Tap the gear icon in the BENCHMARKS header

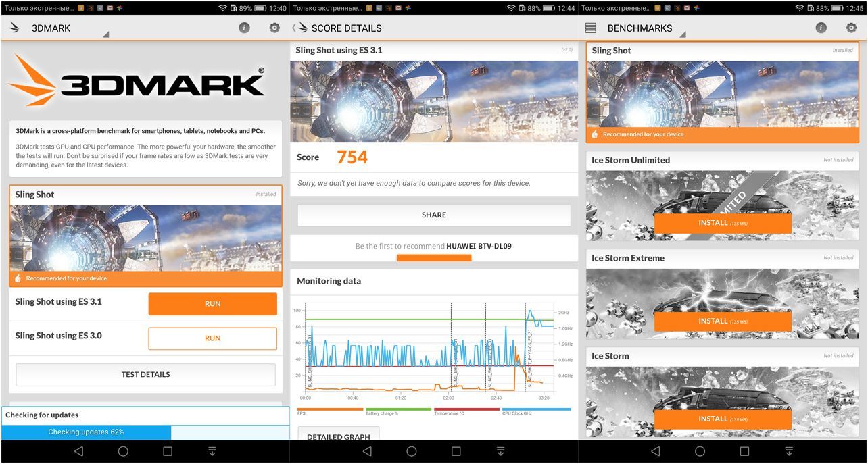[x=851, y=28]
